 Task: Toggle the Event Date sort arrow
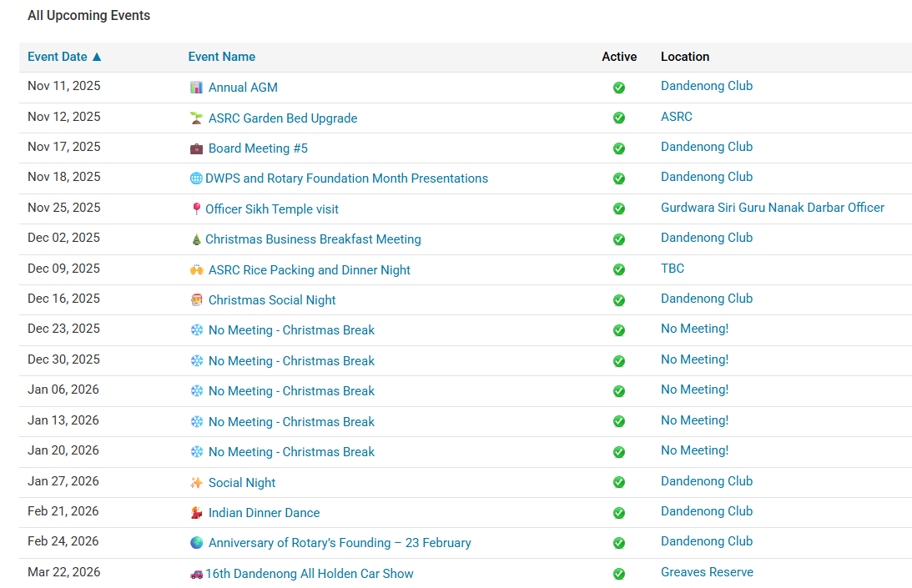[97, 57]
